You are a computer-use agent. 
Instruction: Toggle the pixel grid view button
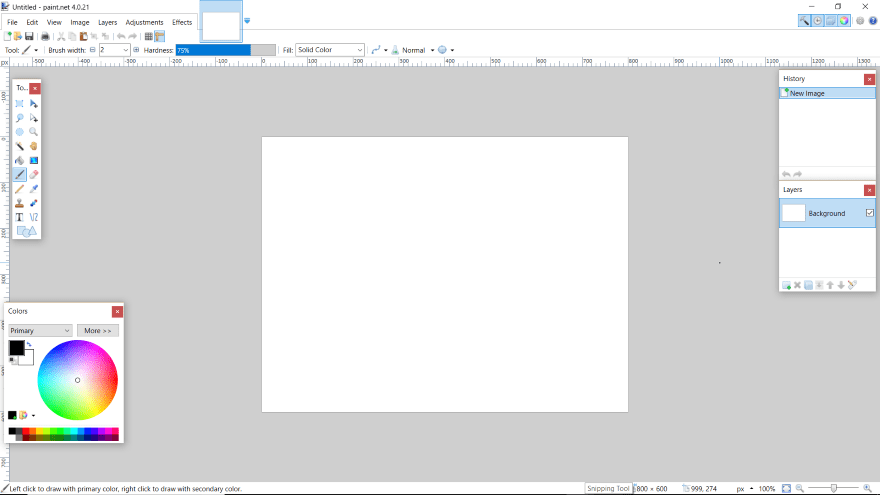tap(148, 36)
